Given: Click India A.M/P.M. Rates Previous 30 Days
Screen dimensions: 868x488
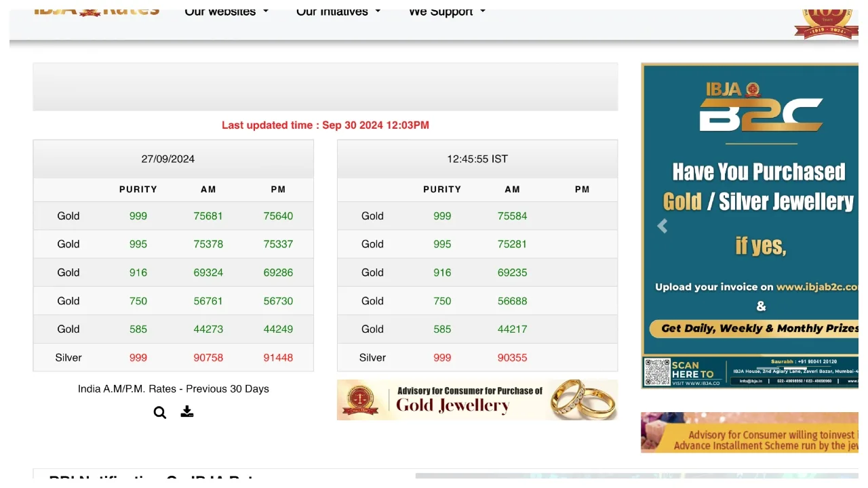Looking at the screenshot, I should [174, 389].
